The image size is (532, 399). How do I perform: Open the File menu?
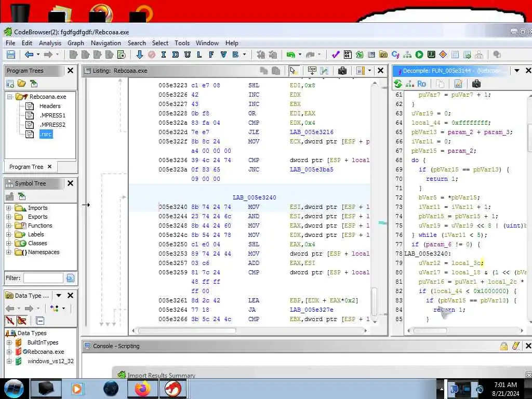click(x=10, y=43)
